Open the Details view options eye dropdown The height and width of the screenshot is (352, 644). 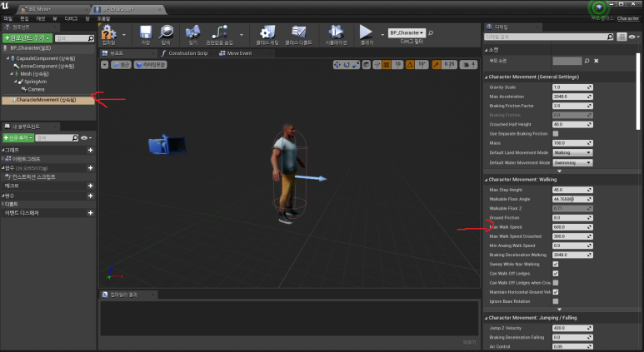(634, 37)
